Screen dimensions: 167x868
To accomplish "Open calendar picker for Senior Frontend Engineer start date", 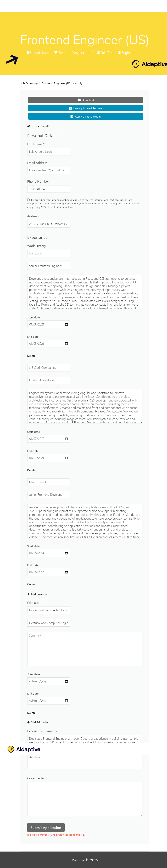I will [x=66, y=324].
